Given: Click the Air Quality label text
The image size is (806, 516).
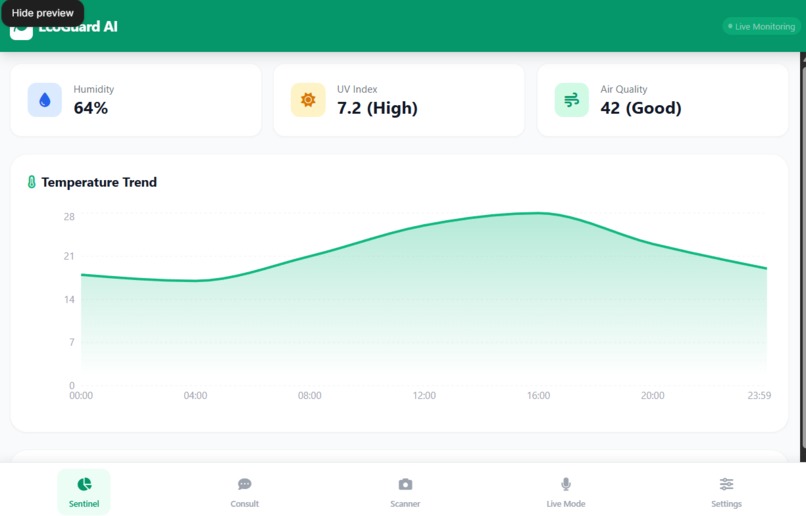Looking at the screenshot, I should pos(624,89).
